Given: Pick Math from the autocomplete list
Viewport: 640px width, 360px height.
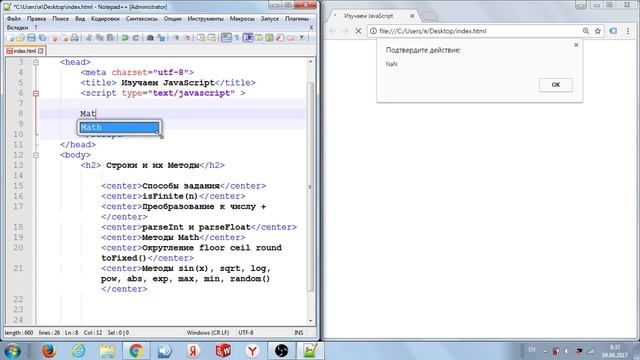Looking at the screenshot, I should click(x=119, y=127).
